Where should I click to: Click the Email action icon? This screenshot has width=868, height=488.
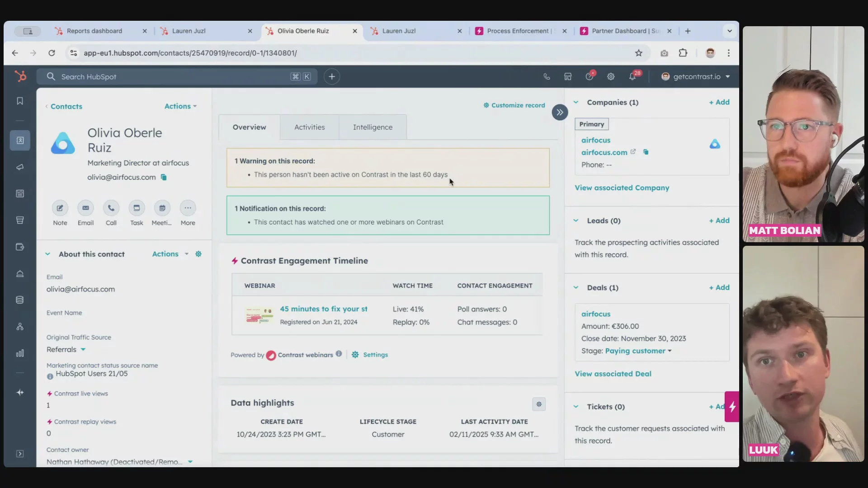(x=85, y=208)
